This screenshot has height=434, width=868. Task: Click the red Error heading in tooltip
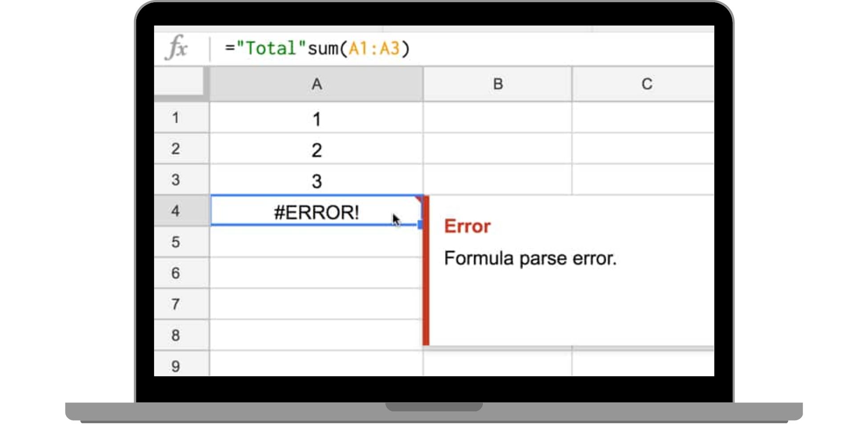point(467,226)
